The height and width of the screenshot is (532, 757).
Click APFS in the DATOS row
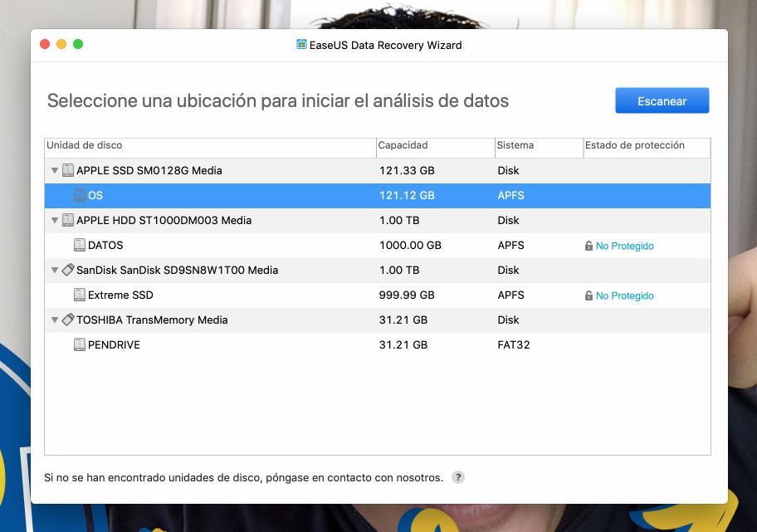510,245
